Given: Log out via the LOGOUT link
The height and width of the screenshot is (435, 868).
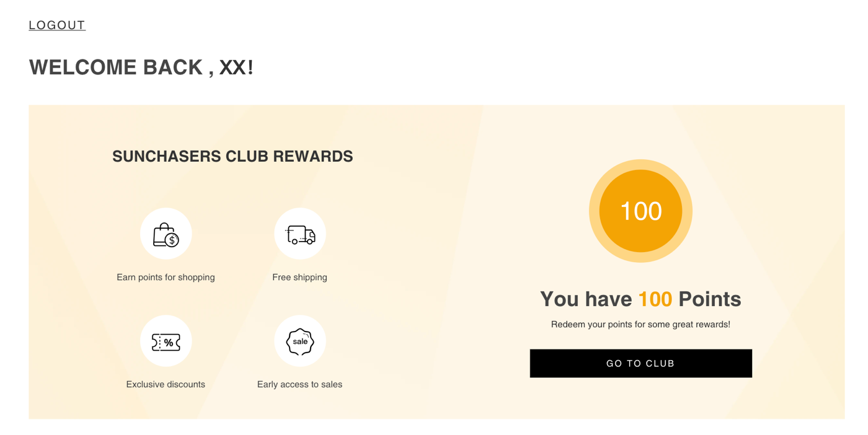Looking at the screenshot, I should [57, 25].
